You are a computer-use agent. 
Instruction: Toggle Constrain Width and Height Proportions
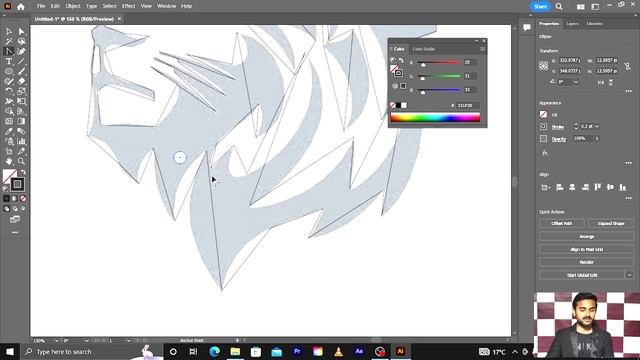tap(627, 66)
